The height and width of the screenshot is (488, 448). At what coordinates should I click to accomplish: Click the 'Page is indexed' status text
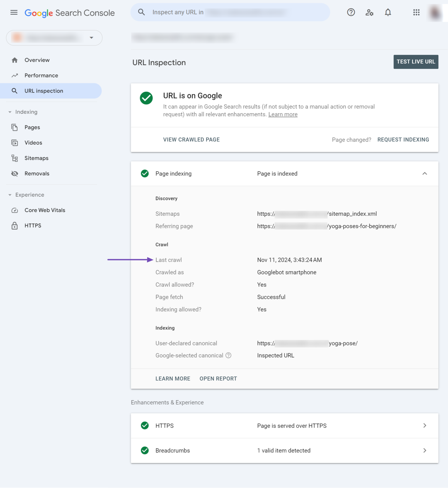pos(277,174)
